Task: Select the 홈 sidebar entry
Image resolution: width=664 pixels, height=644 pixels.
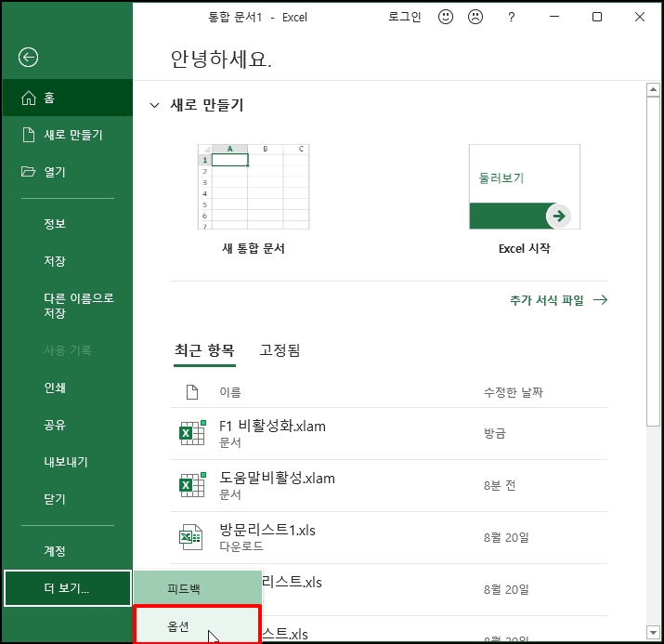Action: (68, 98)
